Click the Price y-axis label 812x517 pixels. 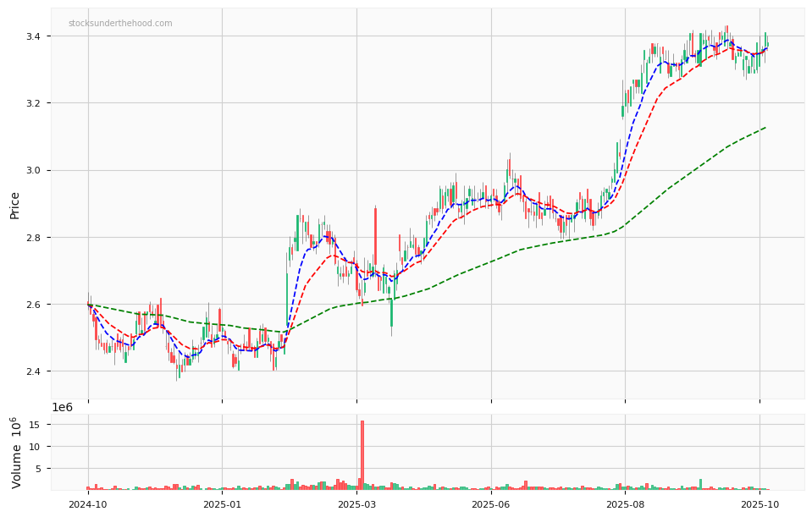point(14,204)
